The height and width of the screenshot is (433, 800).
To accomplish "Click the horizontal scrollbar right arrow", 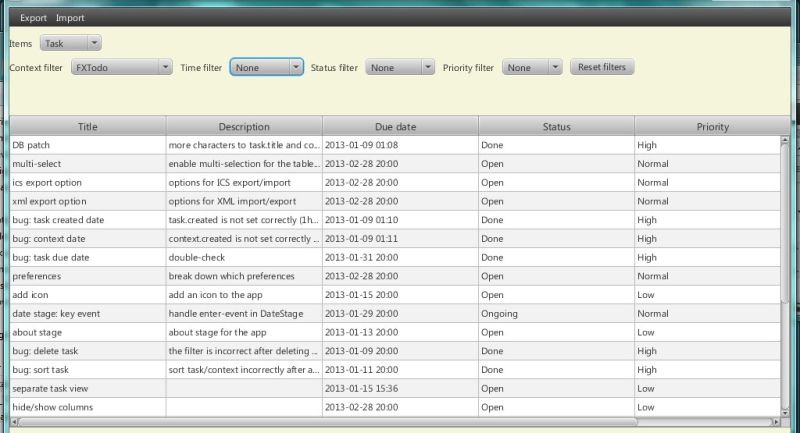I will [x=776, y=422].
